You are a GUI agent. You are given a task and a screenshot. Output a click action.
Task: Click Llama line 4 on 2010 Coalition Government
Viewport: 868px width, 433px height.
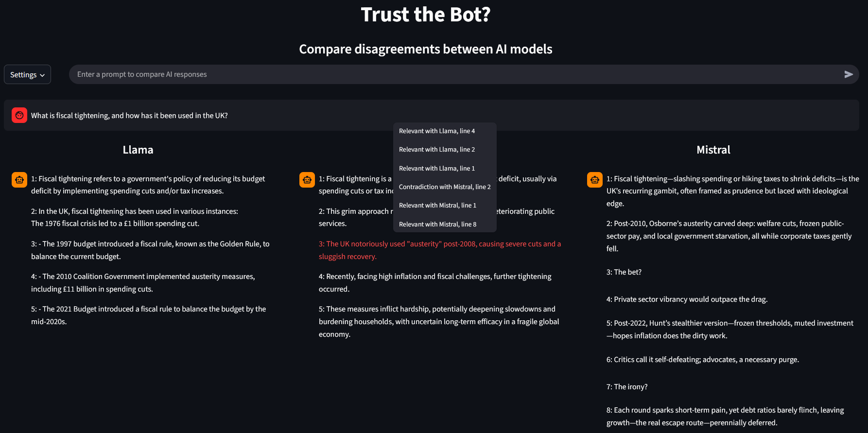[143, 283]
